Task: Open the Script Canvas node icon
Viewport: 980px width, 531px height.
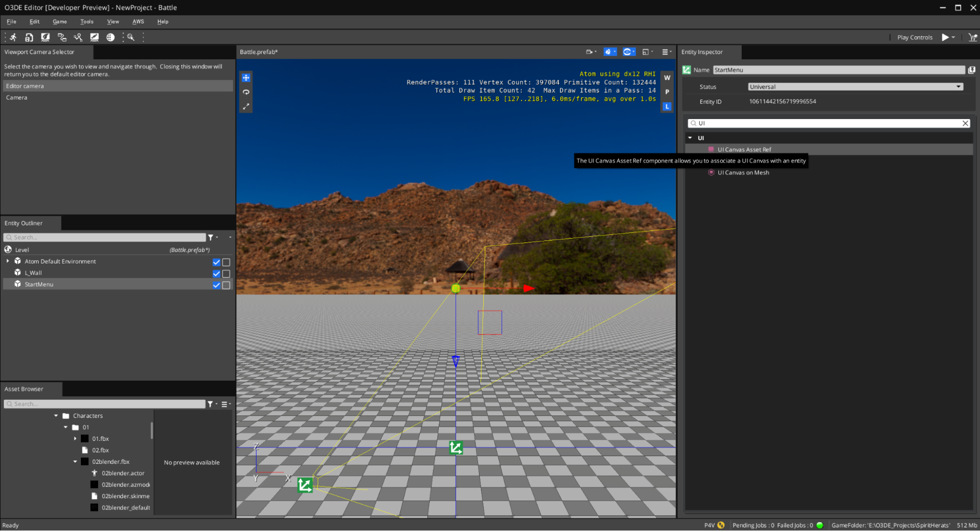Action: [x=62, y=37]
